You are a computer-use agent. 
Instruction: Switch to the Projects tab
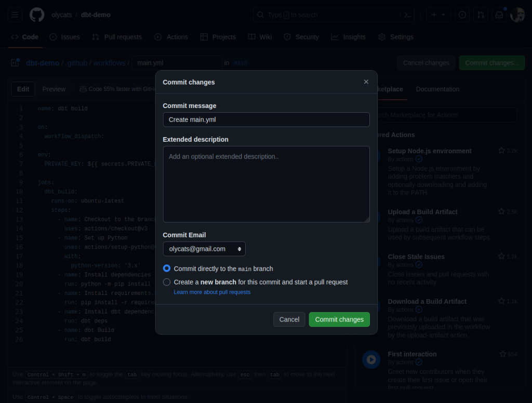tap(218, 37)
